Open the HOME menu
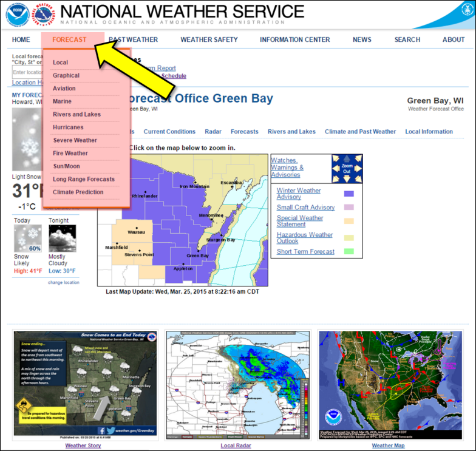Screen dimensions: 476x451 pos(21,39)
